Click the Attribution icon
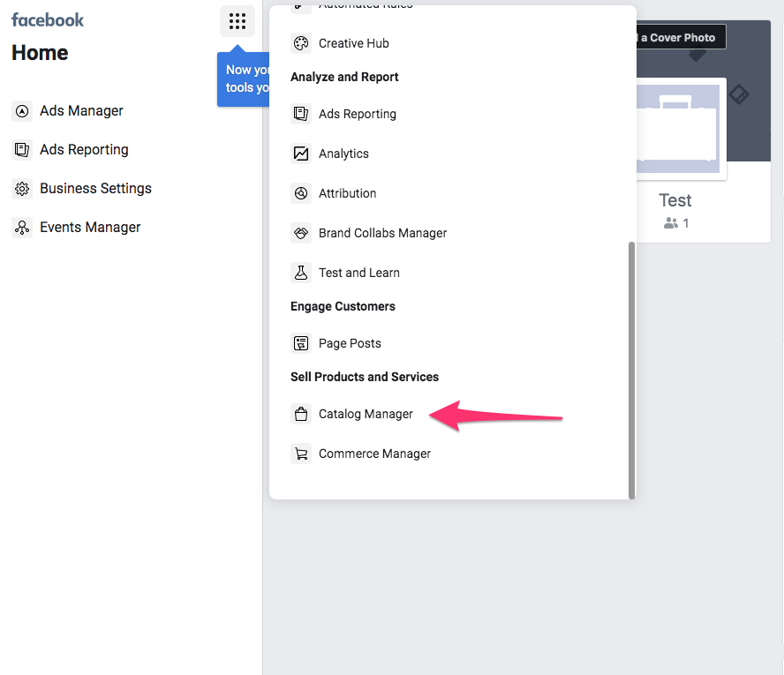 [x=301, y=193]
